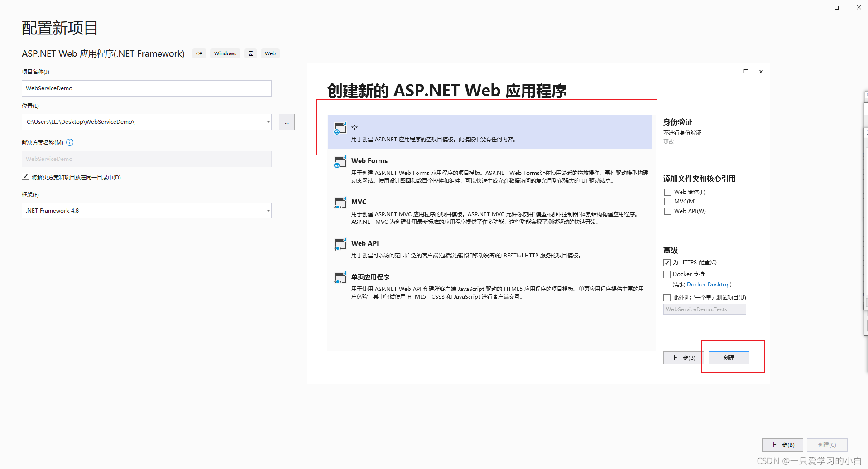The width and height of the screenshot is (868, 469).
Task: Close the main configure project window
Action: [859, 7]
